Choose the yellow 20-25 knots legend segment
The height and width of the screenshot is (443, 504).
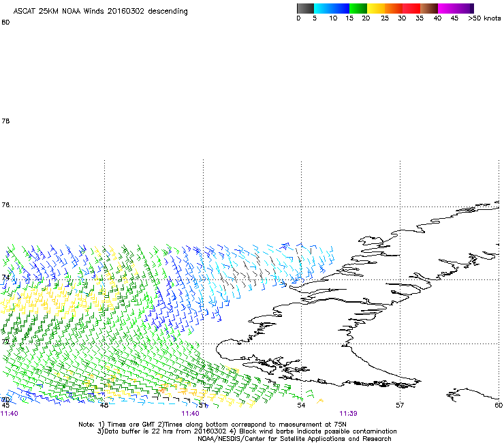tap(376, 8)
